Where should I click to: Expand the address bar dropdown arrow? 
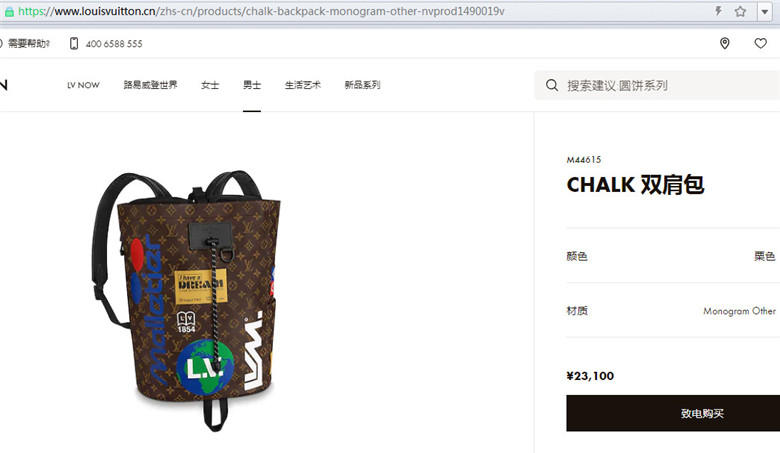click(x=765, y=11)
